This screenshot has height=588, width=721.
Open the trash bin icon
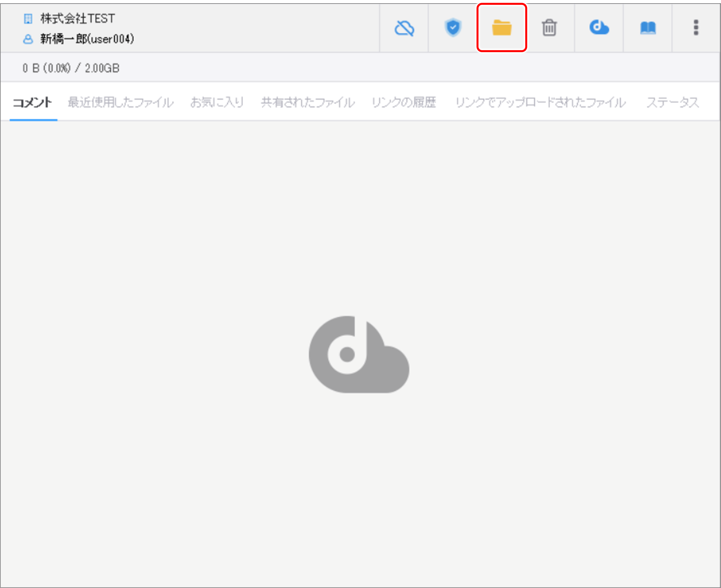tap(549, 28)
